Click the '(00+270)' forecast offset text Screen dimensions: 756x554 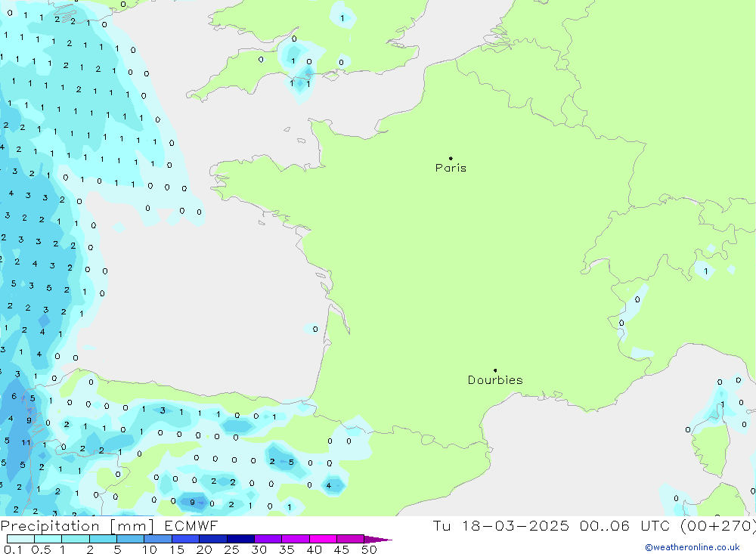(x=718, y=525)
